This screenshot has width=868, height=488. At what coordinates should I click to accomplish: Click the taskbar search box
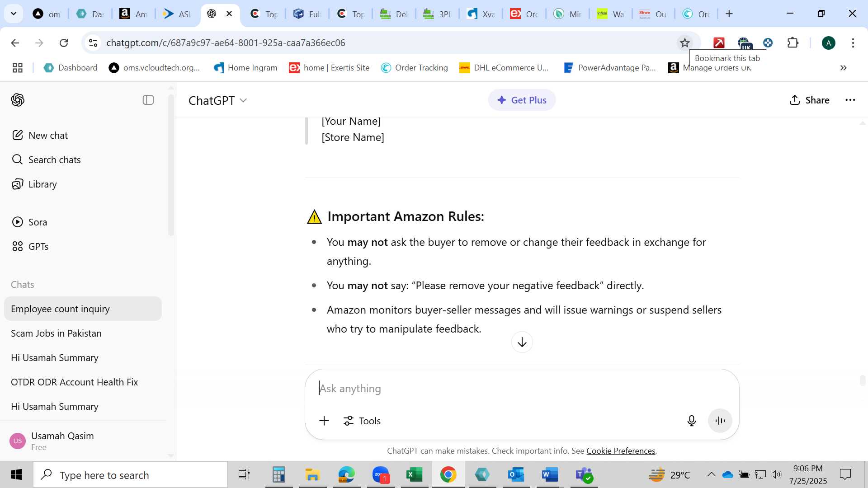click(x=130, y=475)
